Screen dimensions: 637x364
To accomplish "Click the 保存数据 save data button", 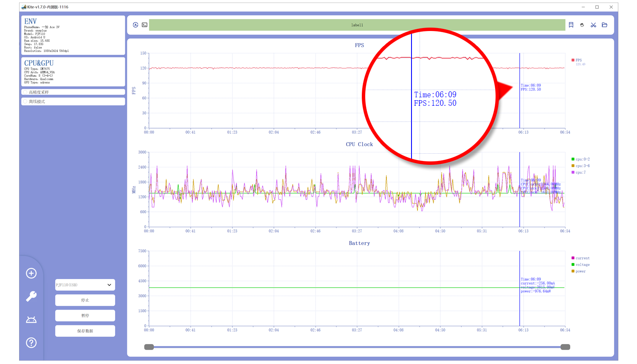I will coord(85,331).
